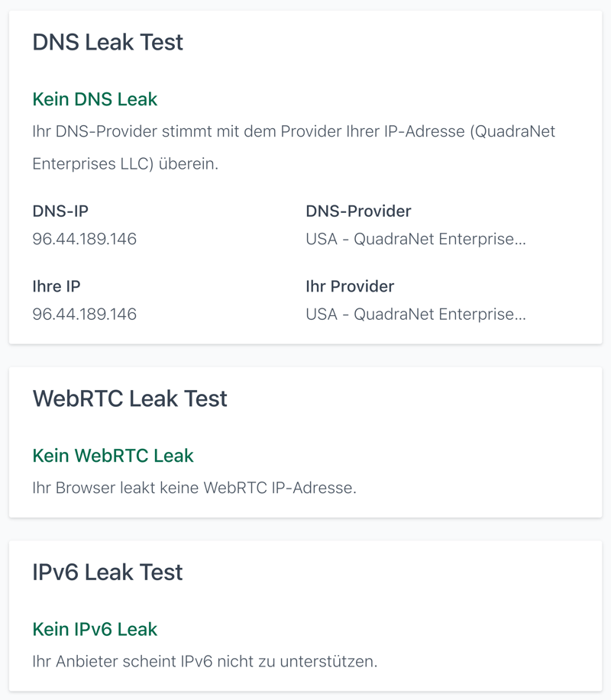Click the DNS Leak Test heading
This screenshot has height=700, width=611.
(108, 42)
